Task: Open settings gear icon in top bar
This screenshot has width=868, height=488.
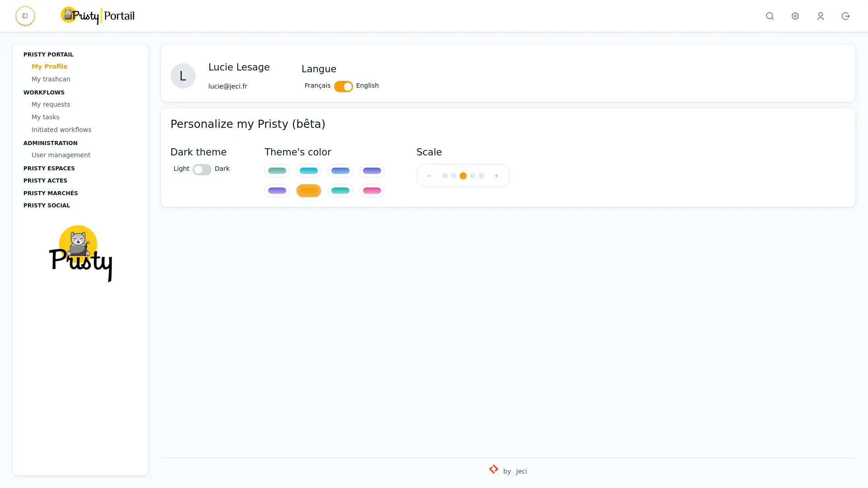Action: (x=795, y=16)
